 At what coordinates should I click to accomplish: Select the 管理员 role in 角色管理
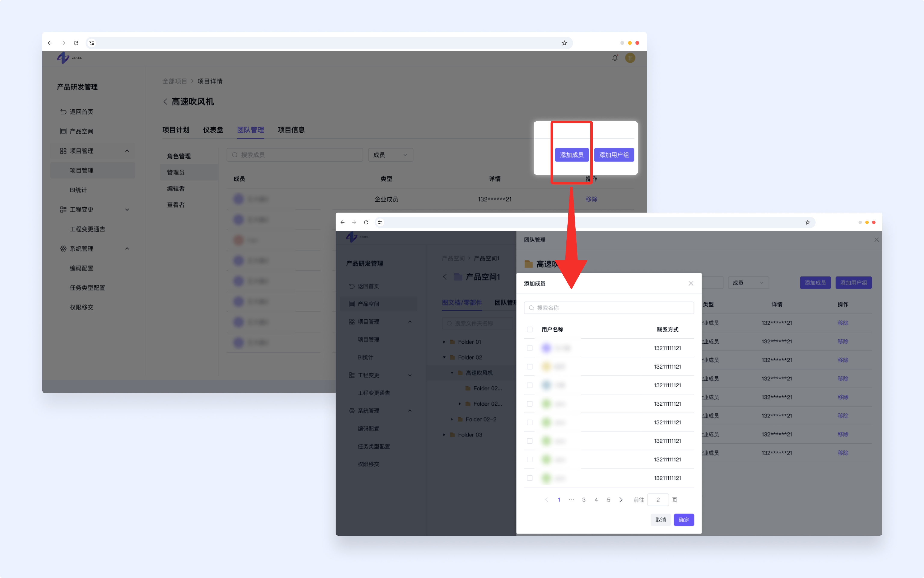click(189, 172)
